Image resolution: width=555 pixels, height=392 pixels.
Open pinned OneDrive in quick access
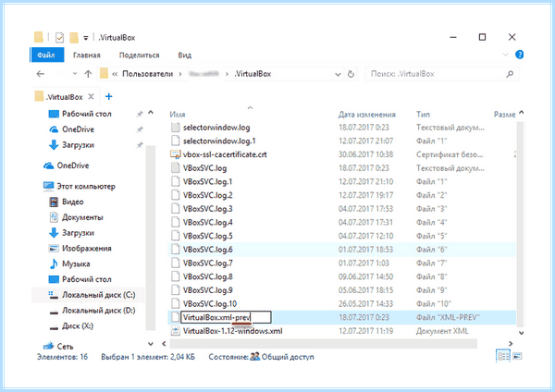[x=79, y=129]
